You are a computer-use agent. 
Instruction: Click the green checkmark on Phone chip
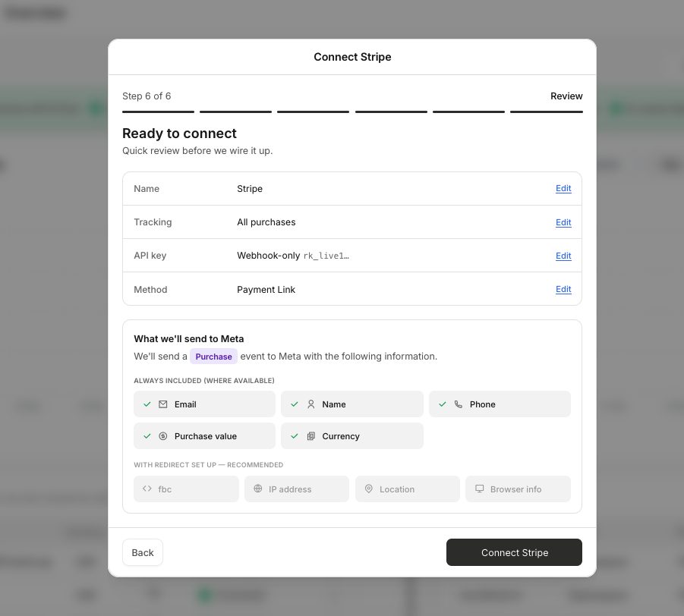(443, 404)
